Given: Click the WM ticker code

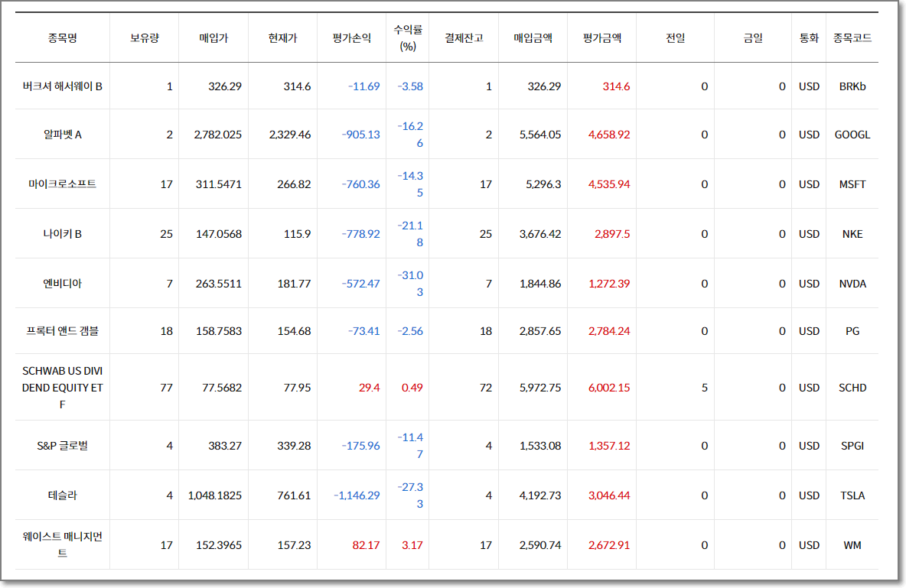Looking at the screenshot, I should coord(852,545).
